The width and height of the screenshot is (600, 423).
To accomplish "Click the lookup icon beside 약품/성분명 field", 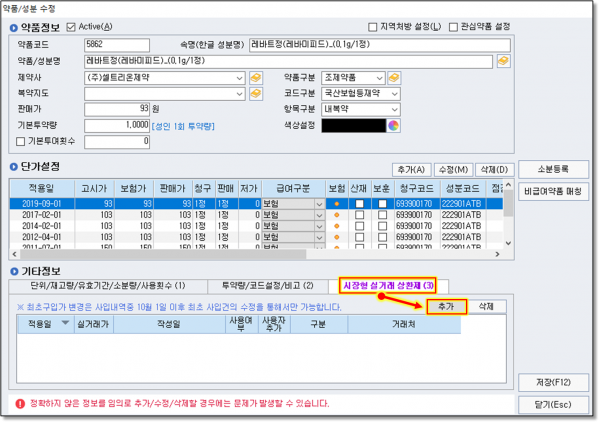I will point(502,61).
